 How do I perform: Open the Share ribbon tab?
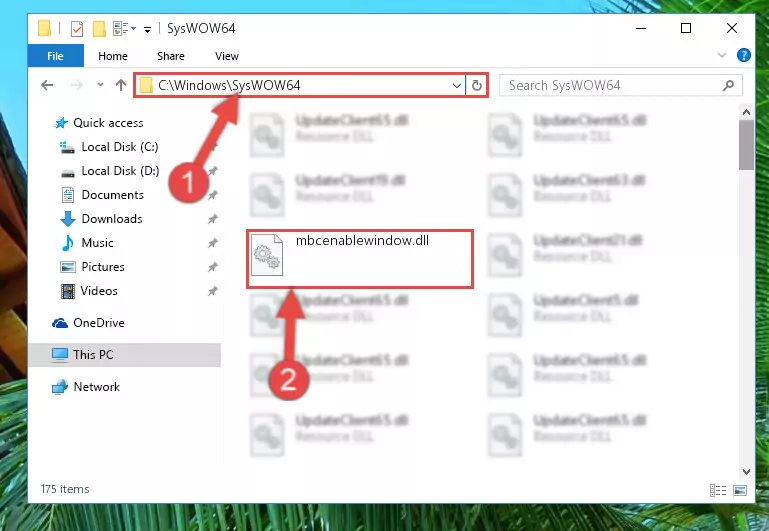(x=171, y=56)
